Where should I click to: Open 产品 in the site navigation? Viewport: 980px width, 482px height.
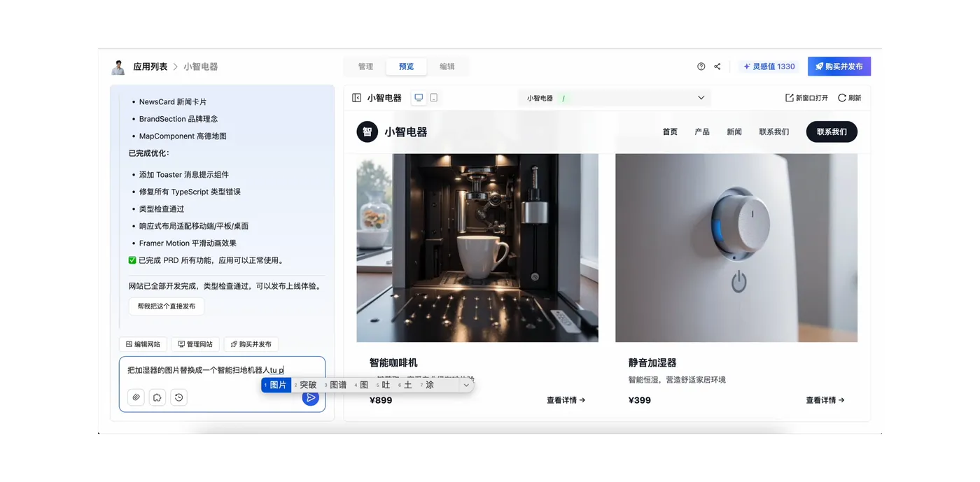tap(702, 132)
